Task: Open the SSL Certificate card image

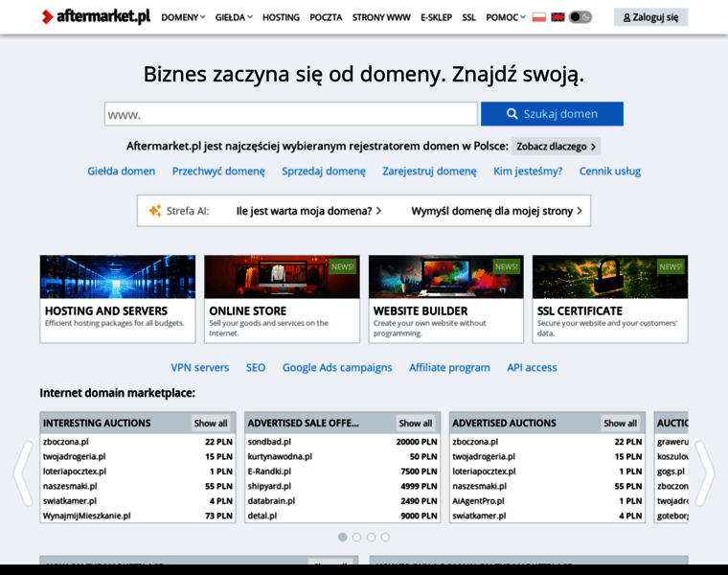Action: (x=610, y=277)
